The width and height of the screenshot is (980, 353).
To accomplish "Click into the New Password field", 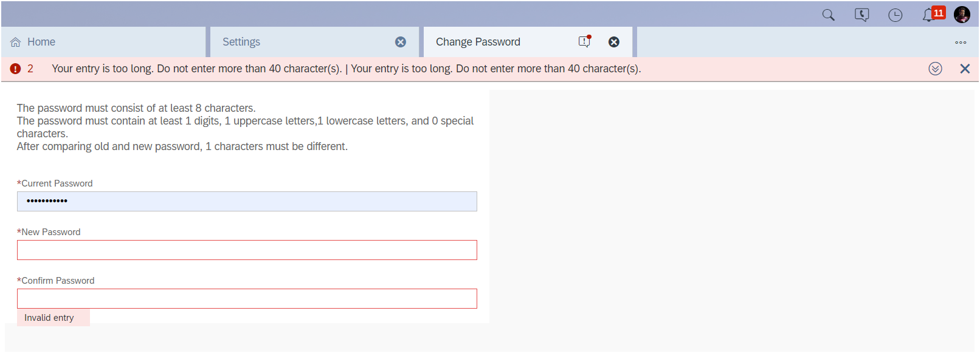I will click(247, 250).
